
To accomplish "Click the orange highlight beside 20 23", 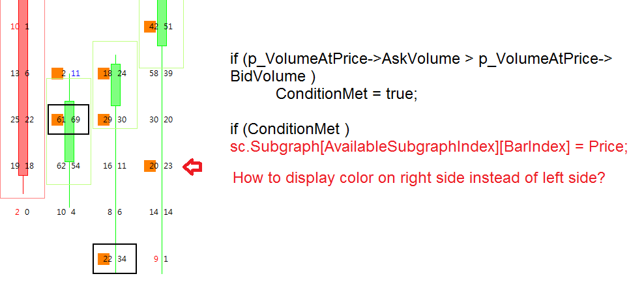I will [150, 166].
